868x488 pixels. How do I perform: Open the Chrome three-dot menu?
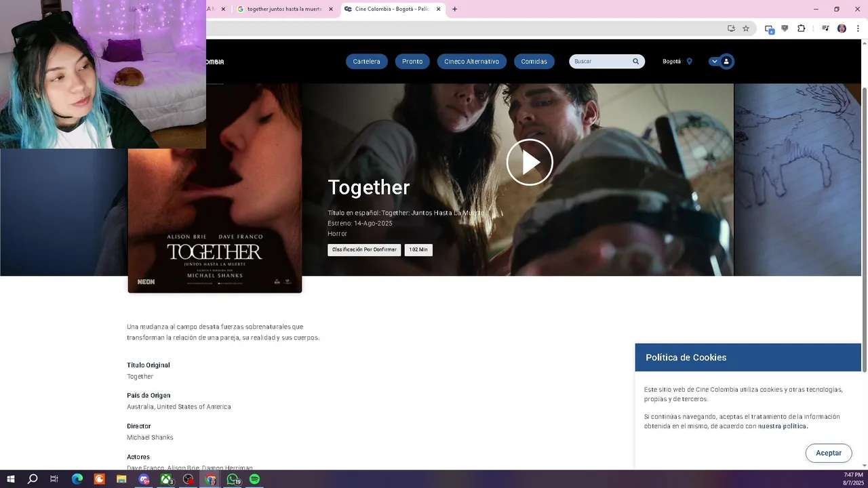(858, 28)
